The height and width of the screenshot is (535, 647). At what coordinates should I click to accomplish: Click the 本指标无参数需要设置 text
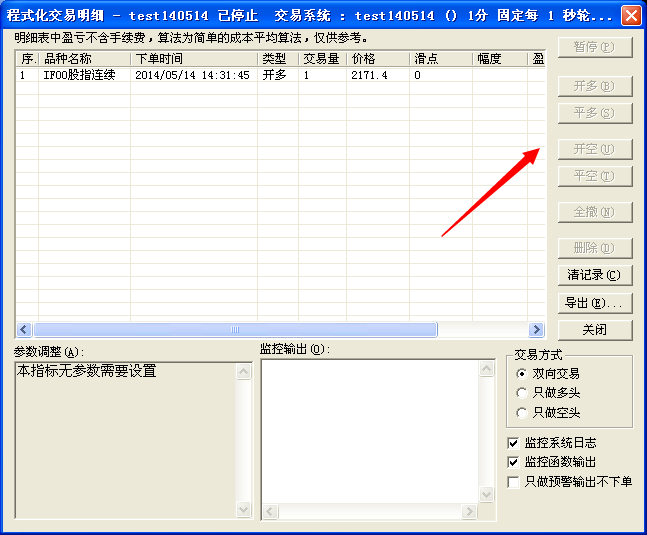tap(87, 371)
